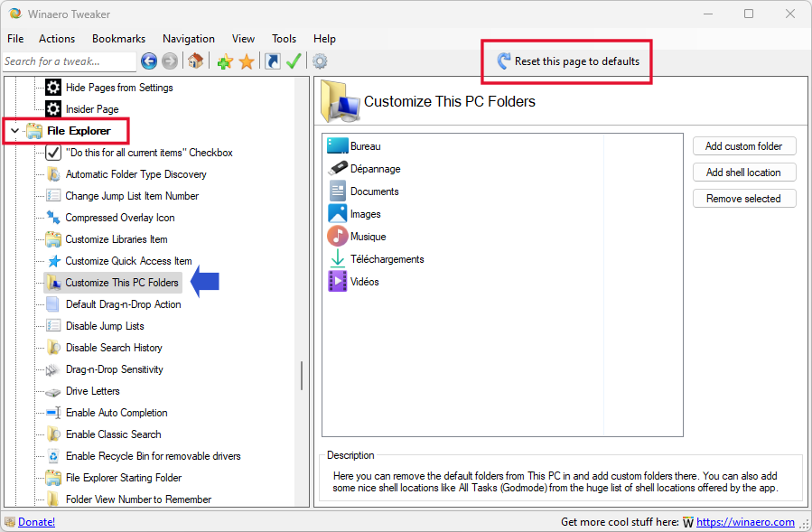Select Disable Search History tree item
The width and height of the screenshot is (812, 532).
click(x=114, y=348)
